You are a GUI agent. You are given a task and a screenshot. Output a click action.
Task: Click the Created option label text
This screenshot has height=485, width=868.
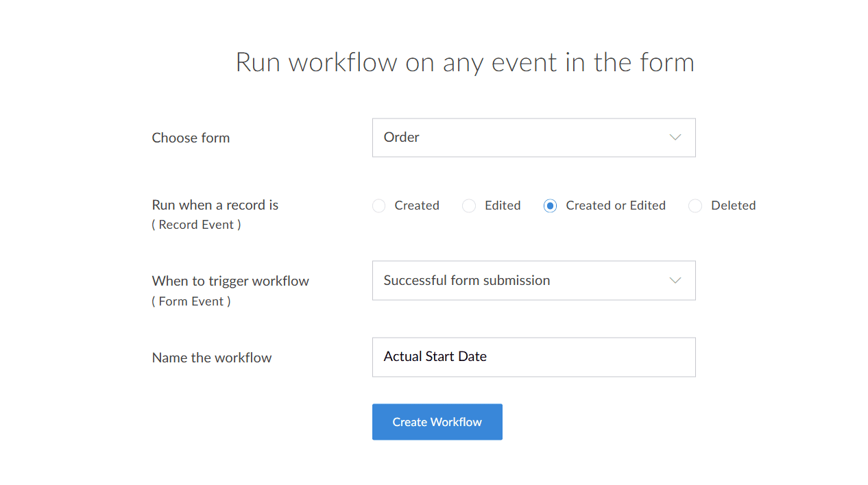coord(417,206)
